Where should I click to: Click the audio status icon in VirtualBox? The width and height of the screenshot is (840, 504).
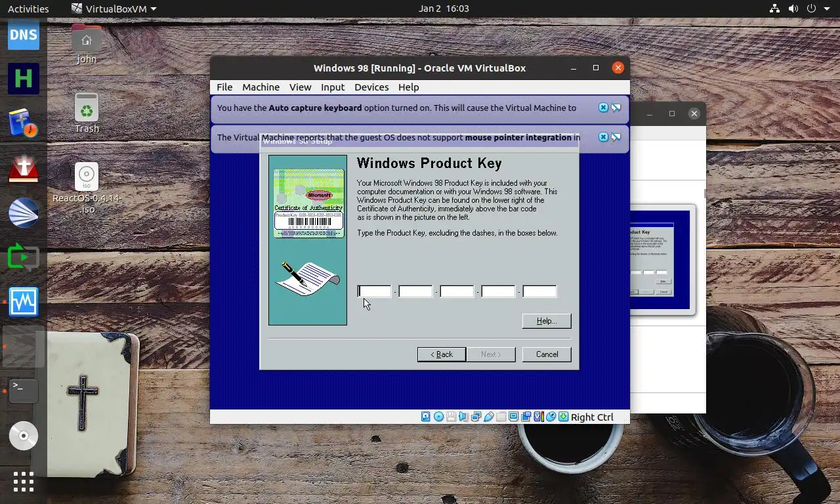[463, 417]
